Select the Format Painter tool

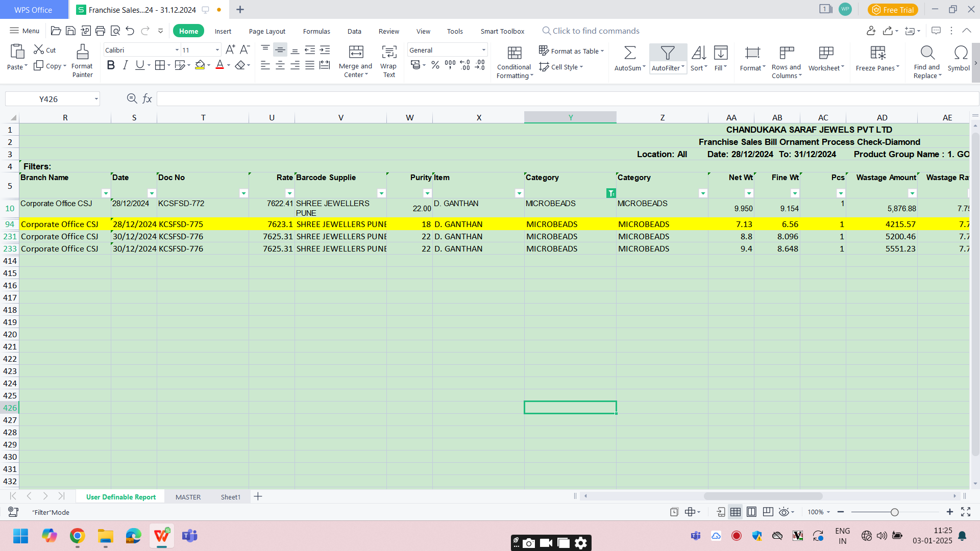tap(82, 61)
